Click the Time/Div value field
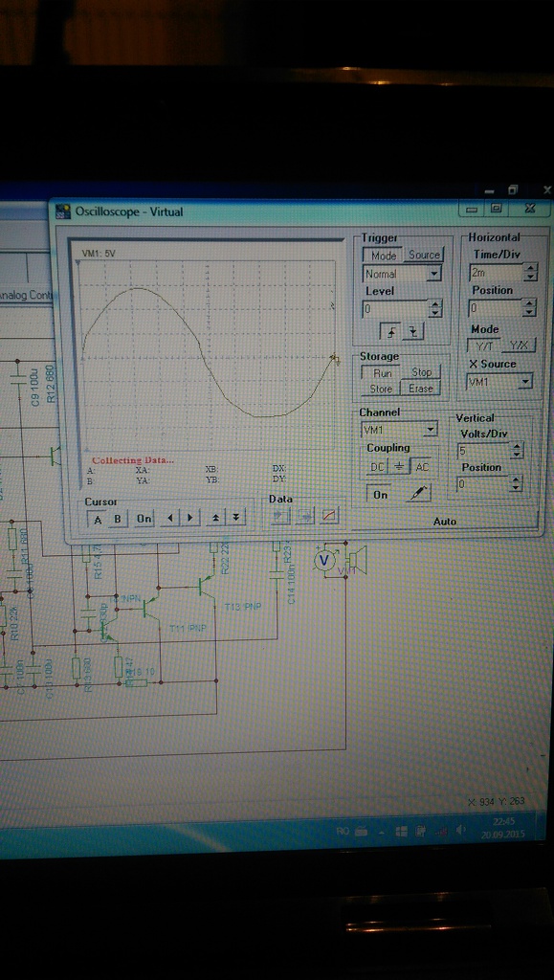554x980 pixels. (496, 273)
